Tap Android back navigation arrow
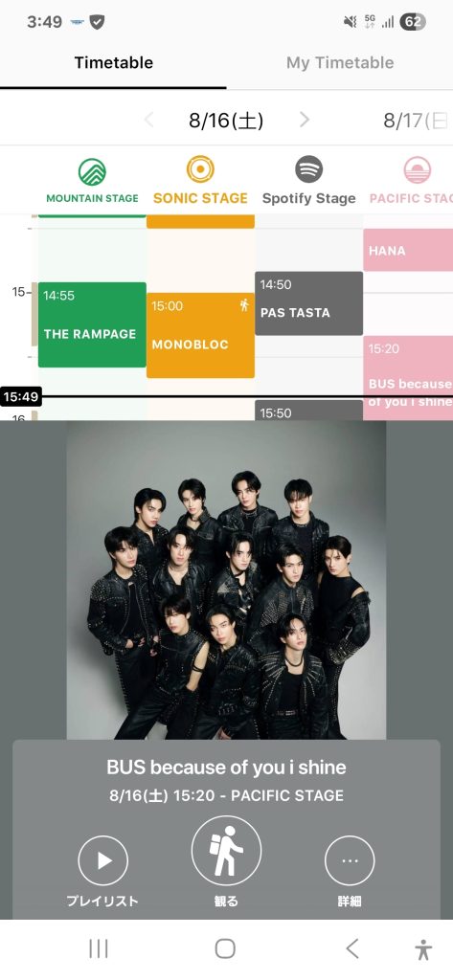This screenshot has height=980, width=453. [x=352, y=948]
